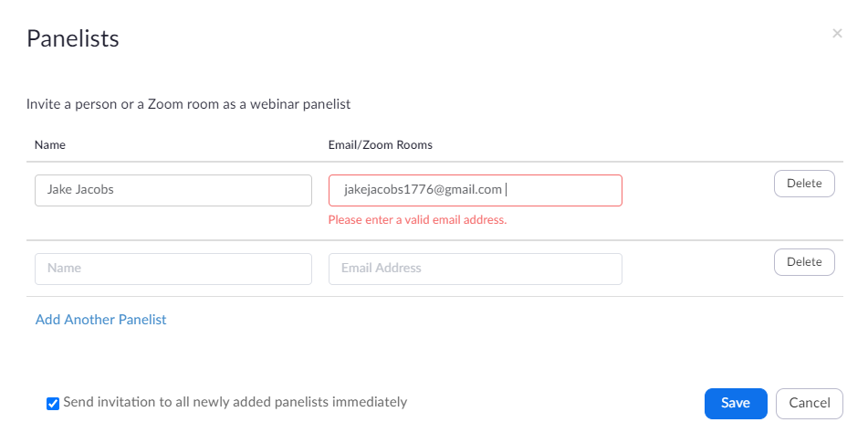
Task: Click the Add Another Panelist link
Action: click(100, 320)
